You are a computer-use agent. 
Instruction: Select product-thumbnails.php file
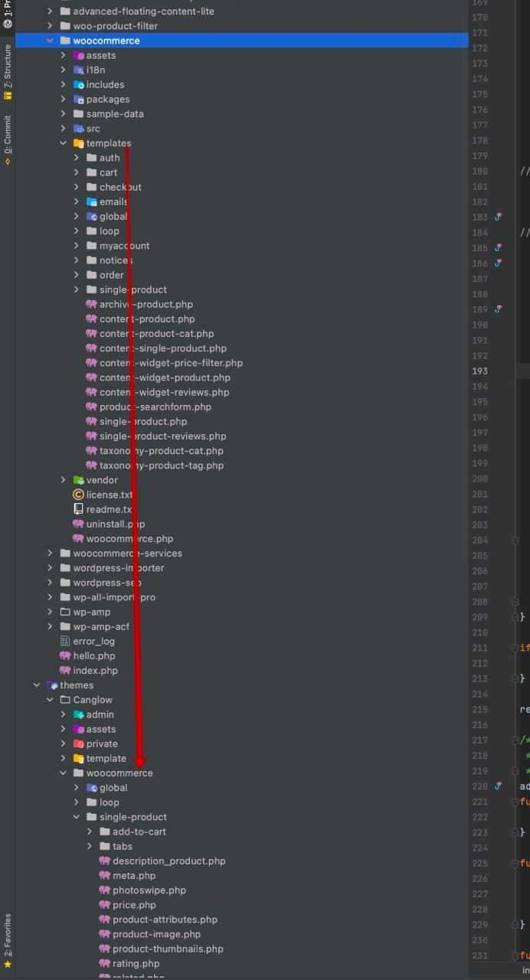pos(168,949)
